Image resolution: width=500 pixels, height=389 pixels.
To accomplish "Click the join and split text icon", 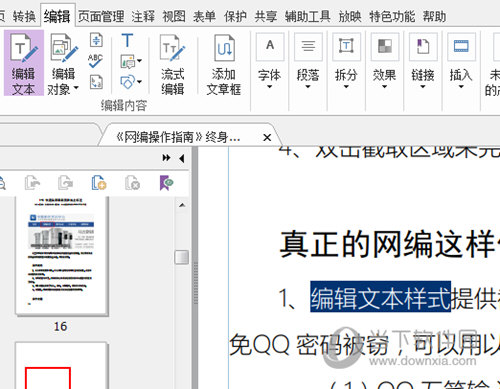I will (96, 40).
